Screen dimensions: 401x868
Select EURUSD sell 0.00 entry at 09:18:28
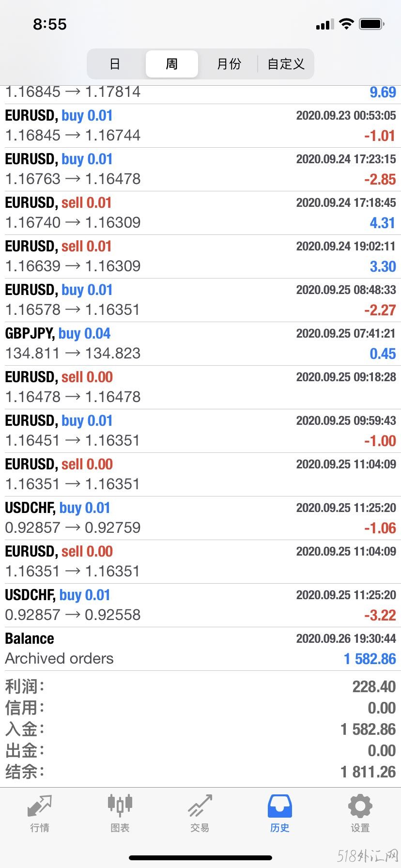[x=200, y=387]
